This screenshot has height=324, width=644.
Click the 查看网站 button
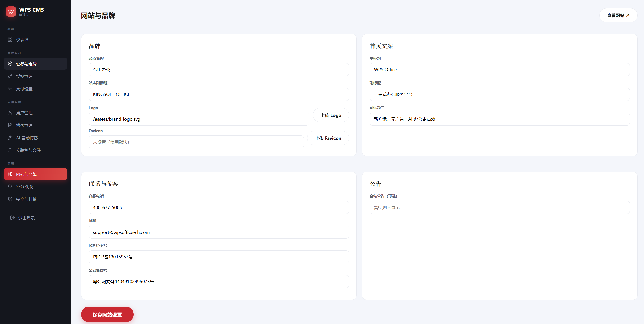(618, 15)
